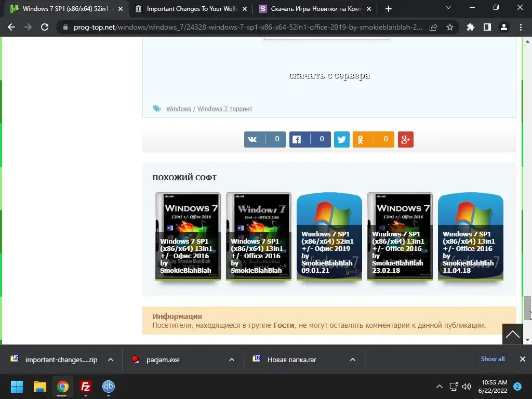Viewport: 532px width, 399px height.
Task: Go back to previous page
Action: click(x=11, y=27)
